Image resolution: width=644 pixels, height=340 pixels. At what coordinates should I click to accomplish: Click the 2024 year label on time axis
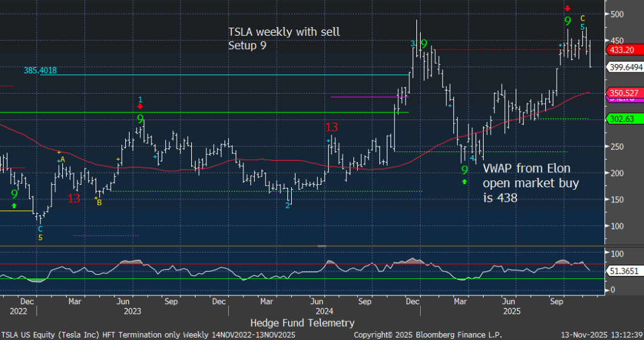pyautogui.click(x=325, y=310)
